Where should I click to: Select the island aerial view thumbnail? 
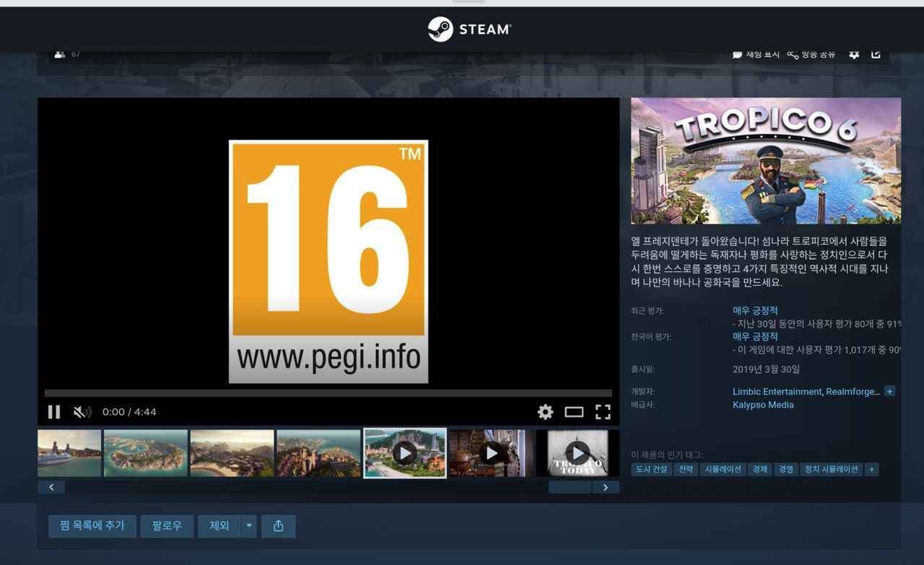[145, 453]
